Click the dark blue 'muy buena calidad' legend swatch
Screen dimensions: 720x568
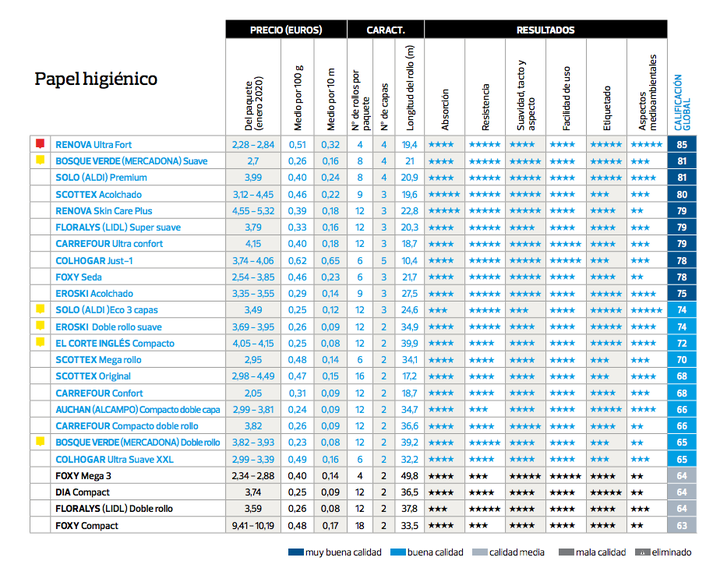tap(296, 552)
